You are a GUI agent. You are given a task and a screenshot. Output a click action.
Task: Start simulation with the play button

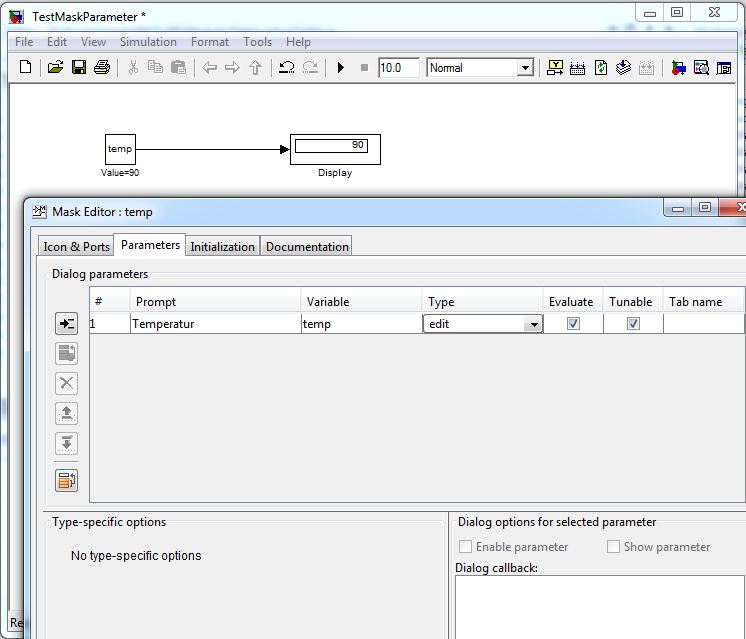click(x=341, y=68)
